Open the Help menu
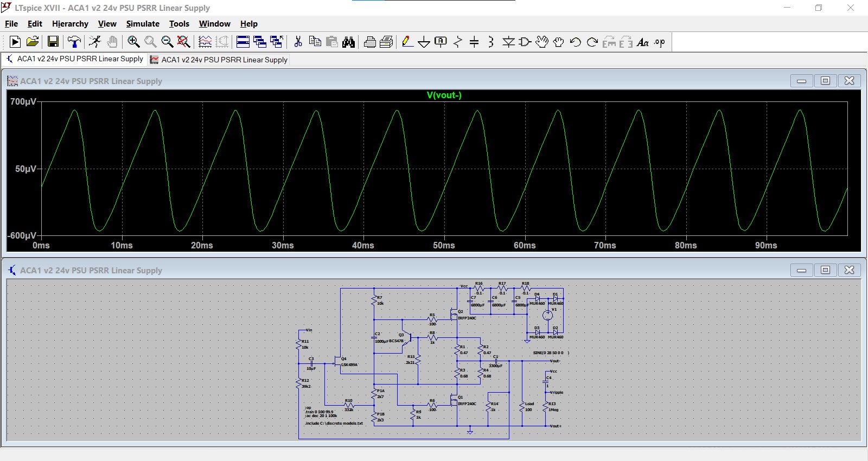This screenshot has height=461, width=868. (249, 24)
